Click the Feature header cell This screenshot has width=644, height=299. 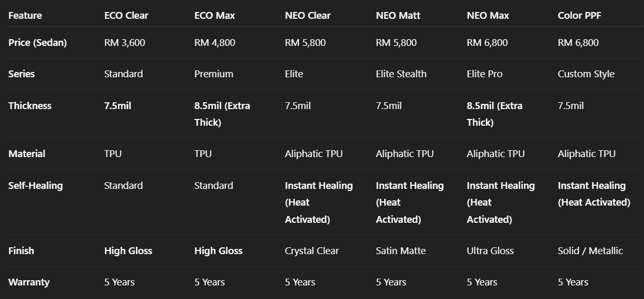coord(25,16)
